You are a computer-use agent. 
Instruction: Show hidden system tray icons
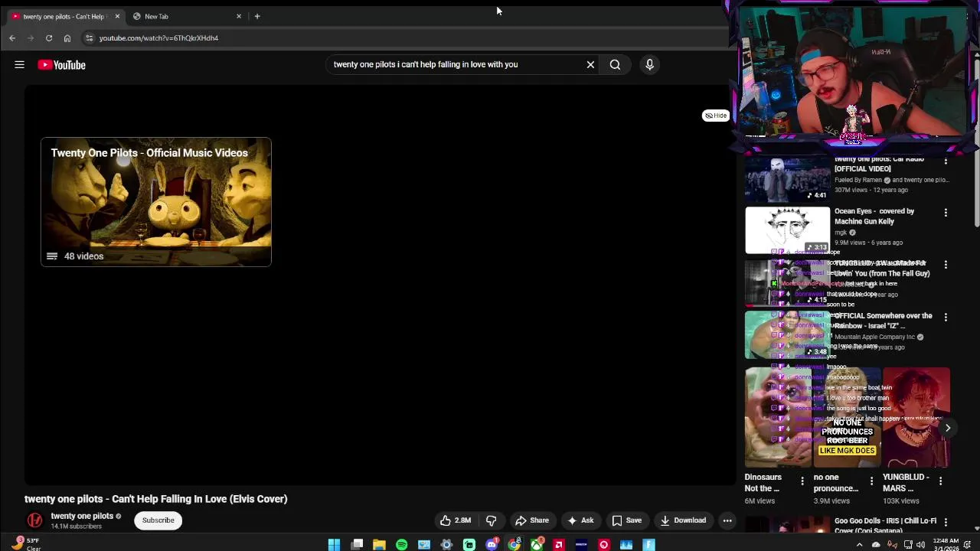coord(859,545)
